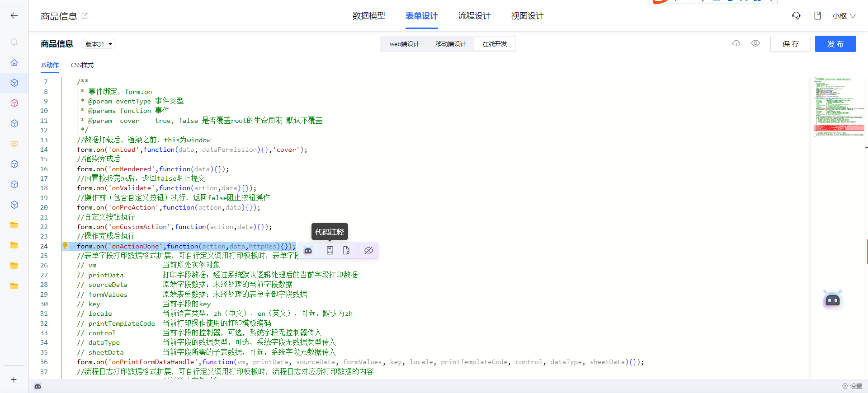Click comment '//自定义按钮执行' on line 21
Screen dimensions: 868x393
pyautogui.click(x=106, y=217)
